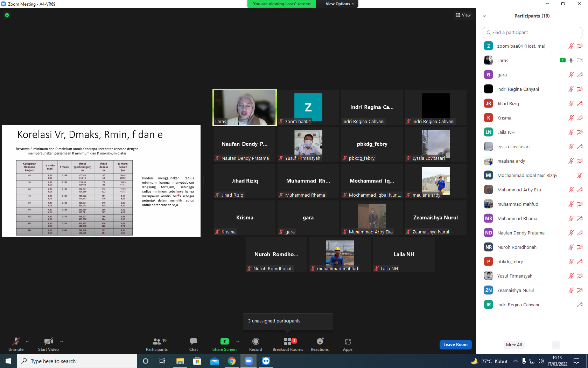
Task: Open Mail app from taskbar
Action: coord(214,361)
